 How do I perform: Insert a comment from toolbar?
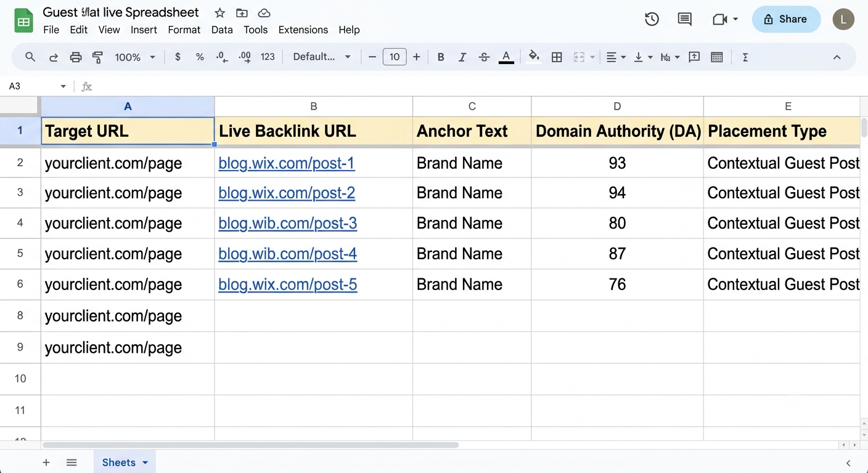pyautogui.click(x=694, y=57)
